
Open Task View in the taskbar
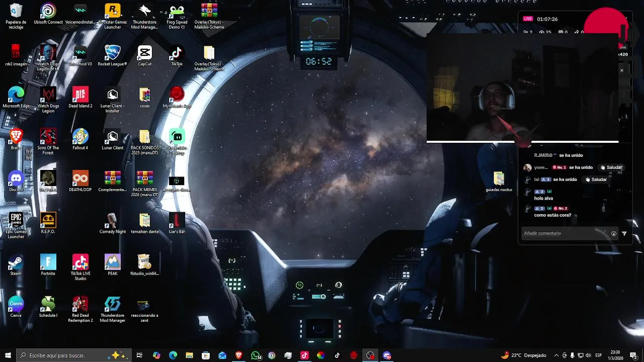point(139,355)
